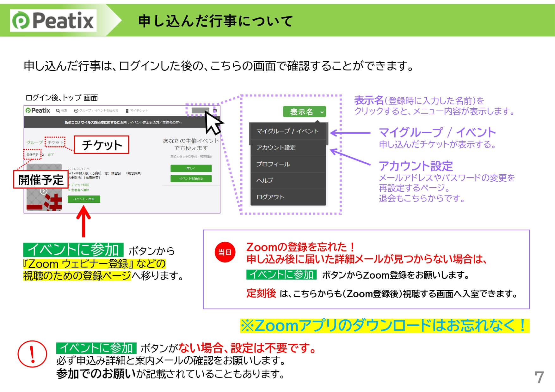This screenshot has width=555, height=392.
Task: Select the 開催予定 filter tab
Action: pos(33,155)
